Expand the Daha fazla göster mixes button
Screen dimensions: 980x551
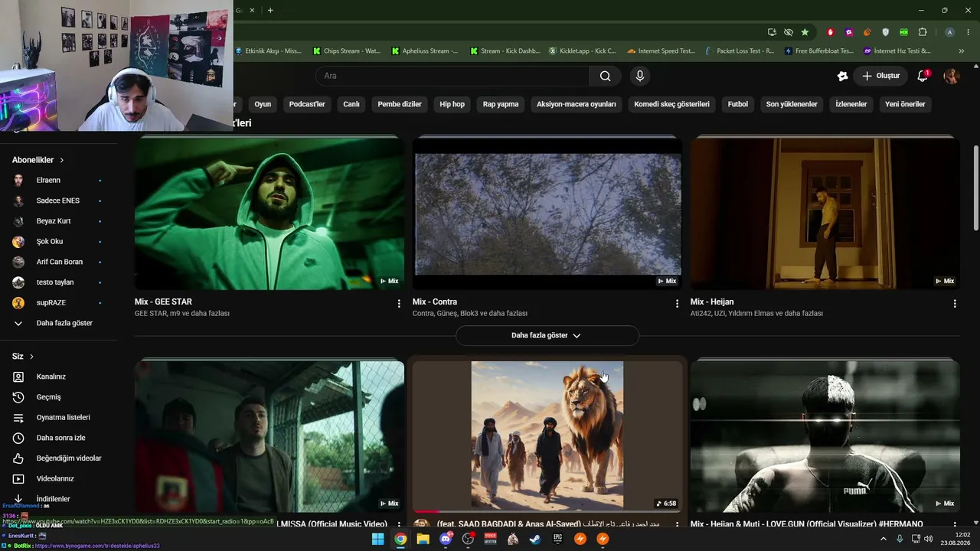click(x=547, y=335)
